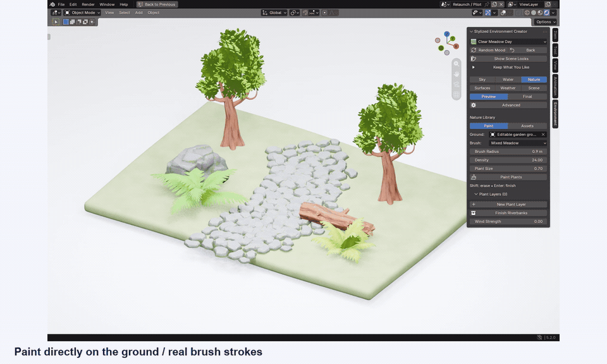Click the hand pan view icon

457,74
